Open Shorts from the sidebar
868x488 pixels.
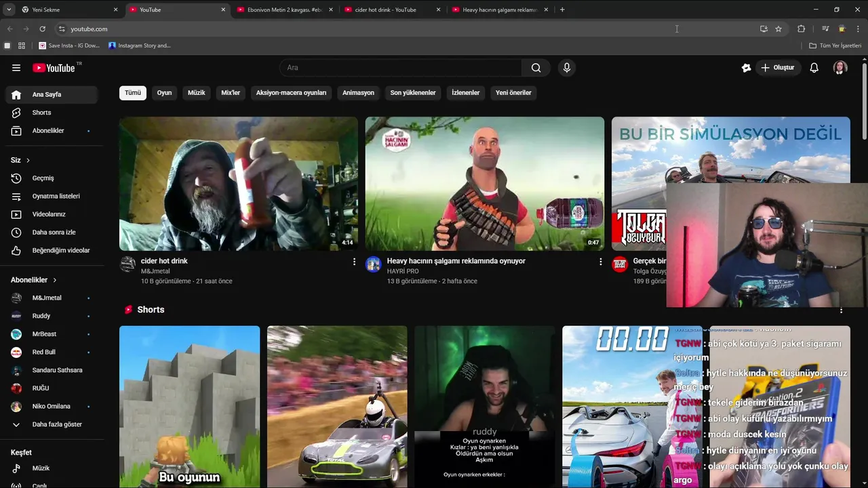[52, 113]
